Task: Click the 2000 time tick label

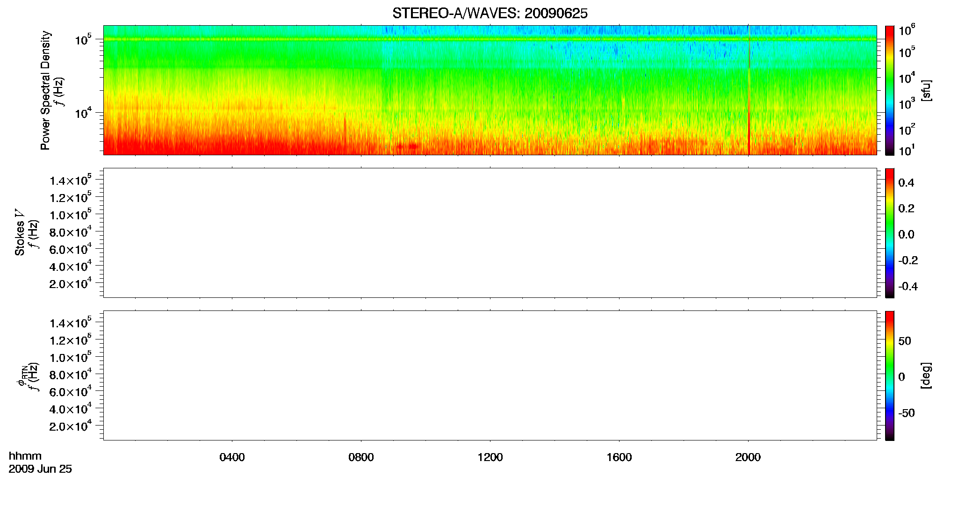Action: point(748,457)
